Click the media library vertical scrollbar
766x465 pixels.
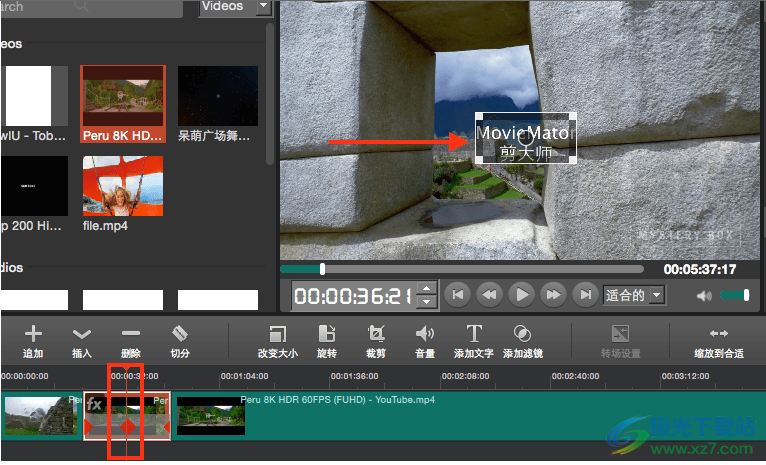coord(270,94)
